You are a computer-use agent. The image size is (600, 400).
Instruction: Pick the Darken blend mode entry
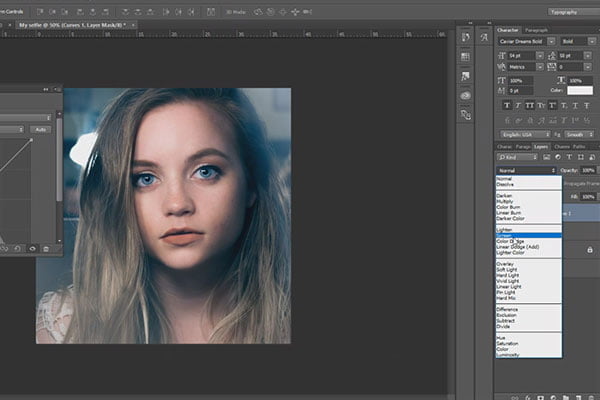click(528, 196)
